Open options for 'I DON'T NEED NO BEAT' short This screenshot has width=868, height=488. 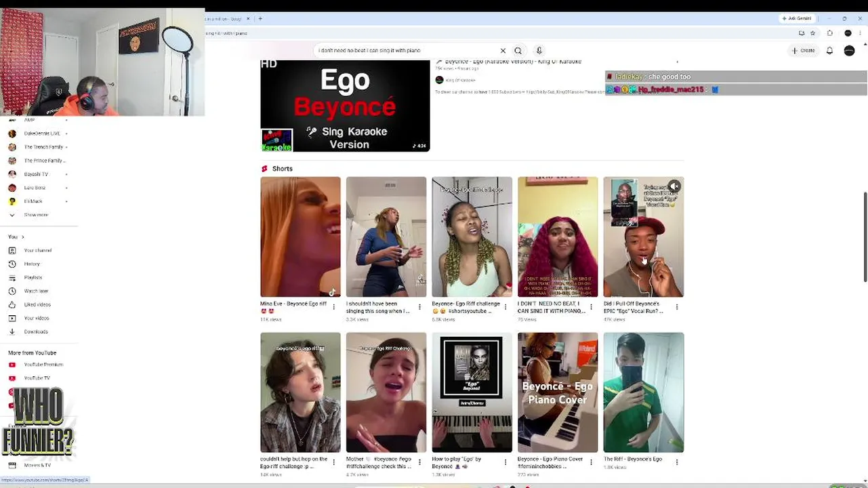point(591,307)
